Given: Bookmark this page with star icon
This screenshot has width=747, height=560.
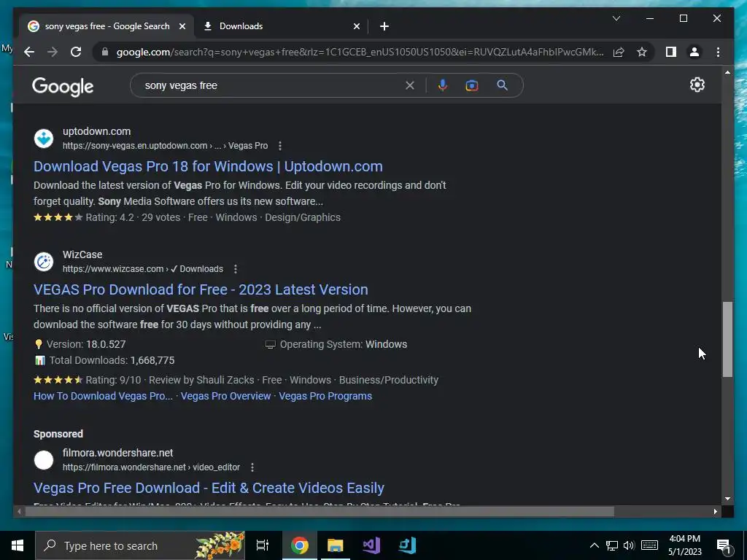Looking at the screenshot, I should [x=642, y=52].
